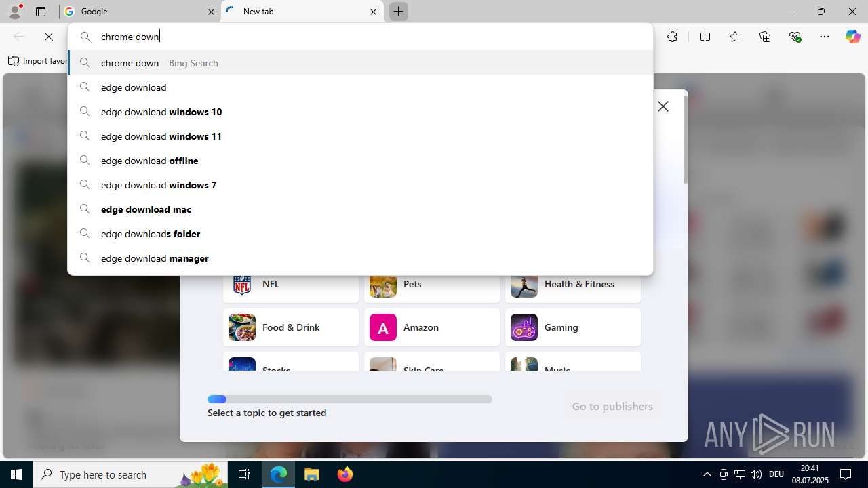Click Import favorites bookmark item
The width and height of the screenshot is (868, 488).
tap(38, 61)
